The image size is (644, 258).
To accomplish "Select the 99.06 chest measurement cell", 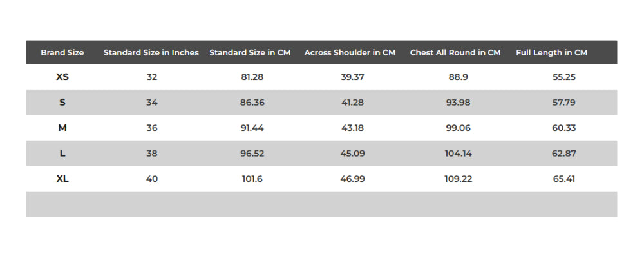I will [459, 128].
